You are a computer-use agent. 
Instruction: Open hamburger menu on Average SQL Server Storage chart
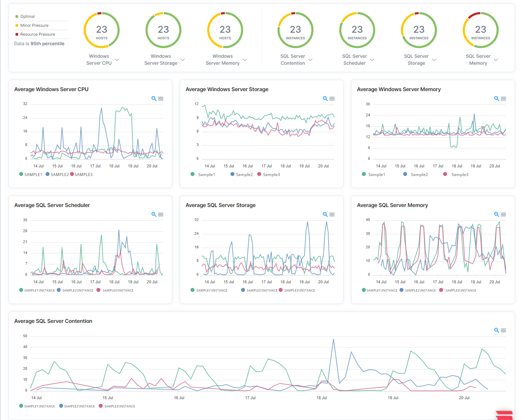click(x=332, y=214)
